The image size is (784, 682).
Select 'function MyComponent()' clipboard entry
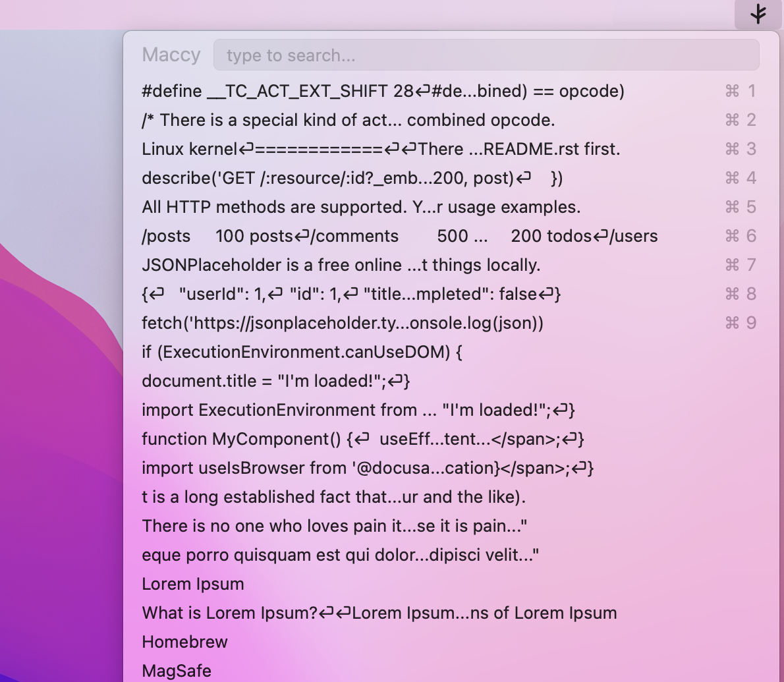coord(451,439)
